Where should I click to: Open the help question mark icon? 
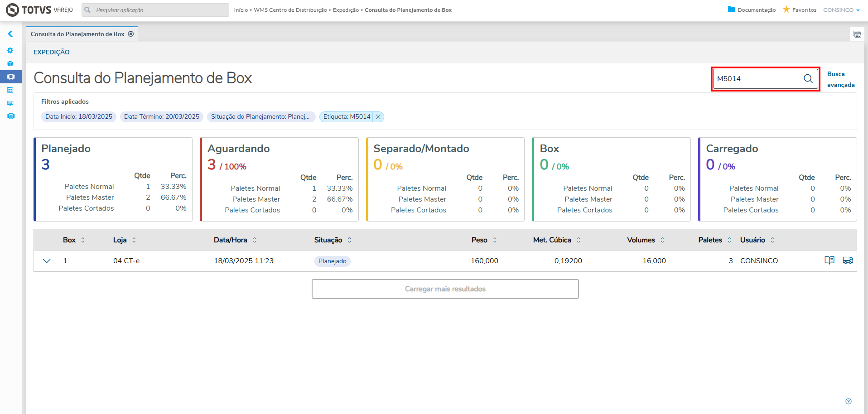pyautogui.click(x=849, y=401)
